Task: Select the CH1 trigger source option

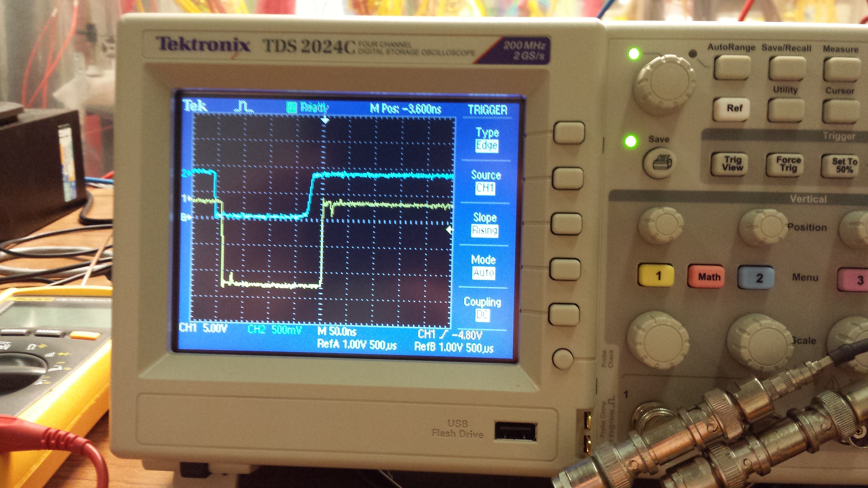Action: (x=485, y=188)
